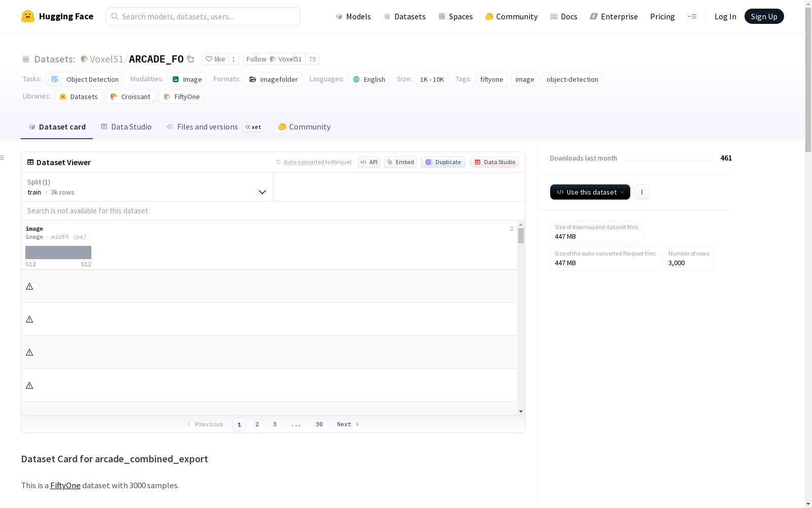Go to page 30 of viewer
This screenshot has height=508, width=812.
tap(319, 424)
